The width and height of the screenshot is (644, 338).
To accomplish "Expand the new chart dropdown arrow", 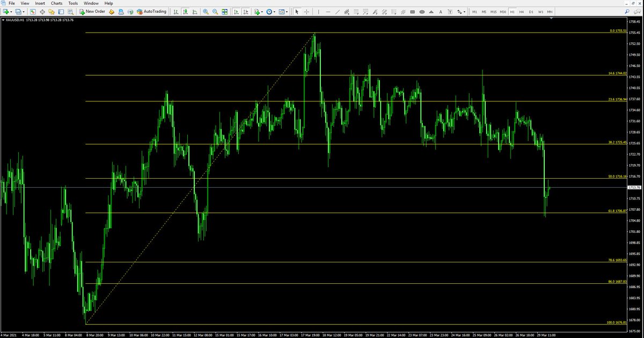I will click(11, 11).
